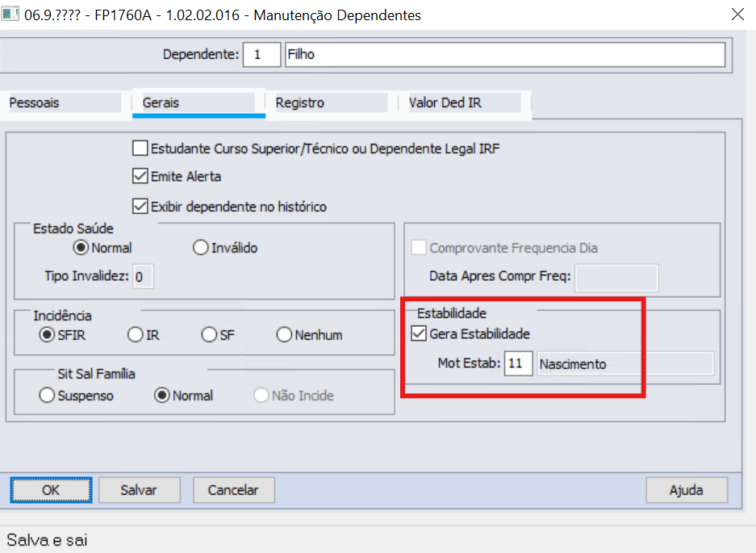Click the 'Mot Estab:' label
This screenshot has width=756, height=553.
(x=469, y=362)
